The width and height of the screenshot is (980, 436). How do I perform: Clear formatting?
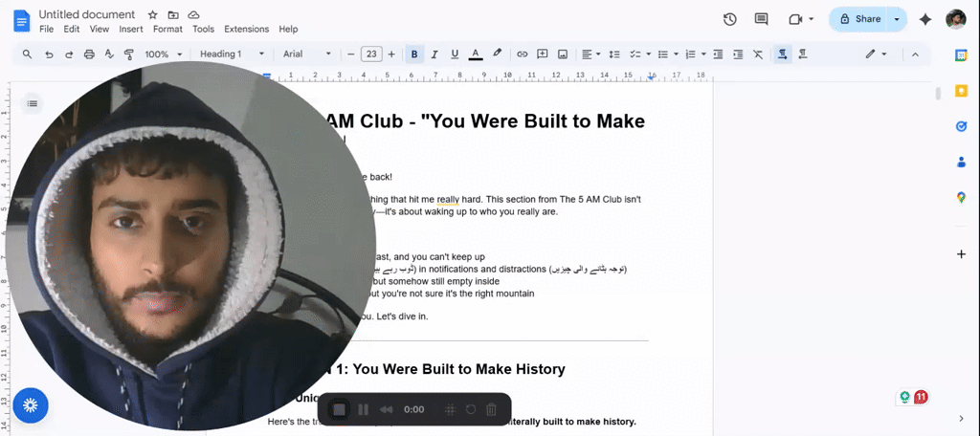(x=758, y=54)
